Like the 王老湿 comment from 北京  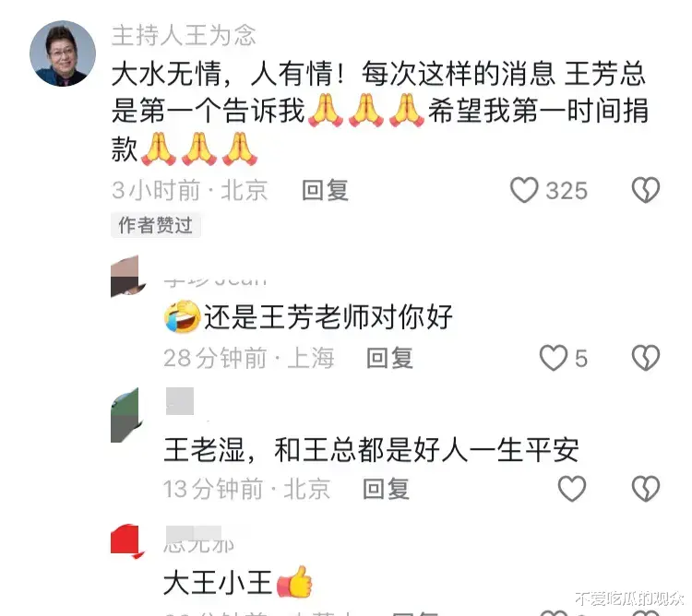click(x=572, y=489)
